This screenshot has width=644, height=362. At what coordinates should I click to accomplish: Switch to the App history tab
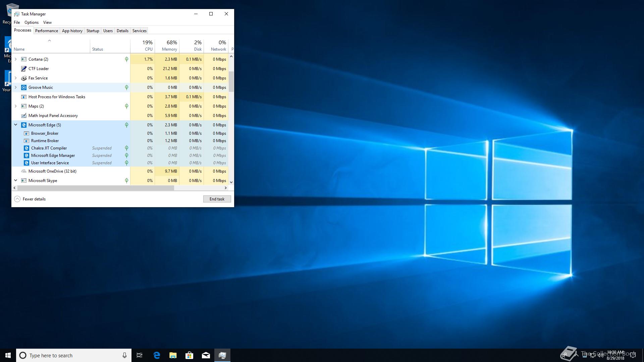(x=72, y=31)
